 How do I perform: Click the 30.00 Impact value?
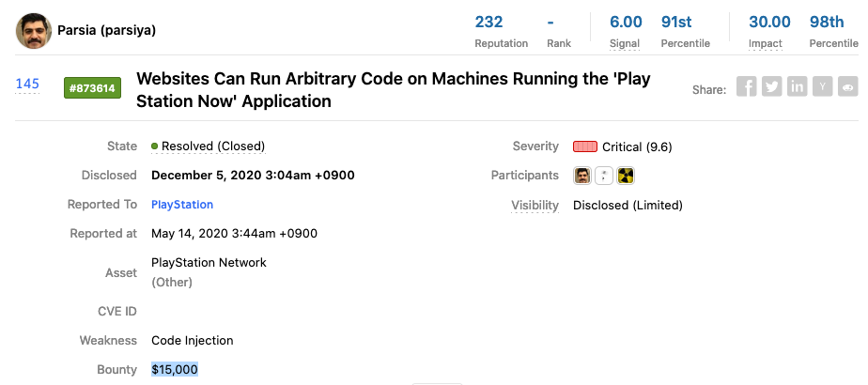coord(769,23)
